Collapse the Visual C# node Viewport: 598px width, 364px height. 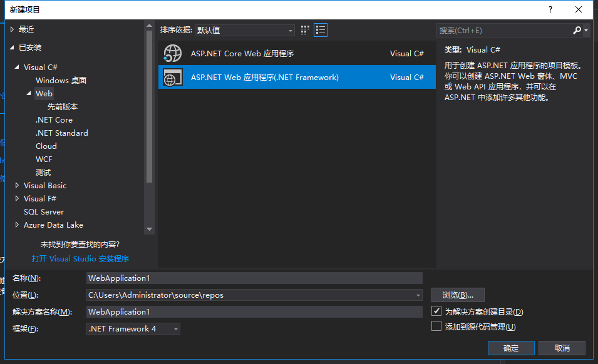tap(17, 67)
